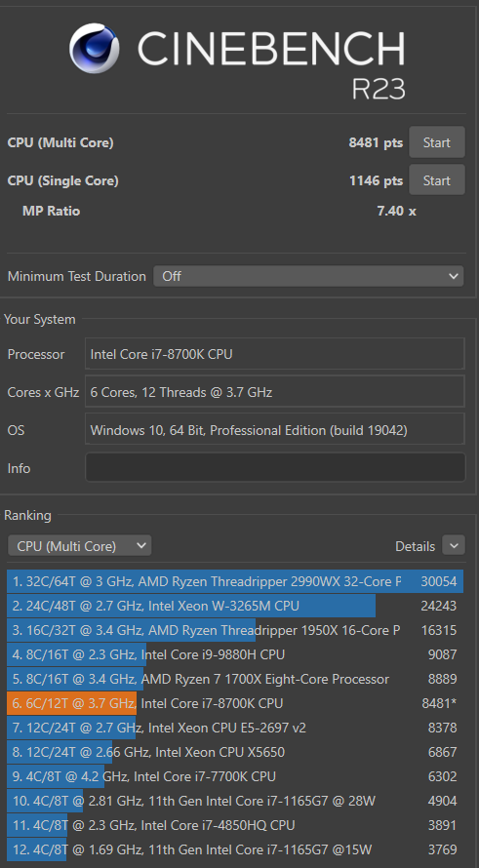Select the Xeon E5-2697 v2 ranking row

(235, 728)
